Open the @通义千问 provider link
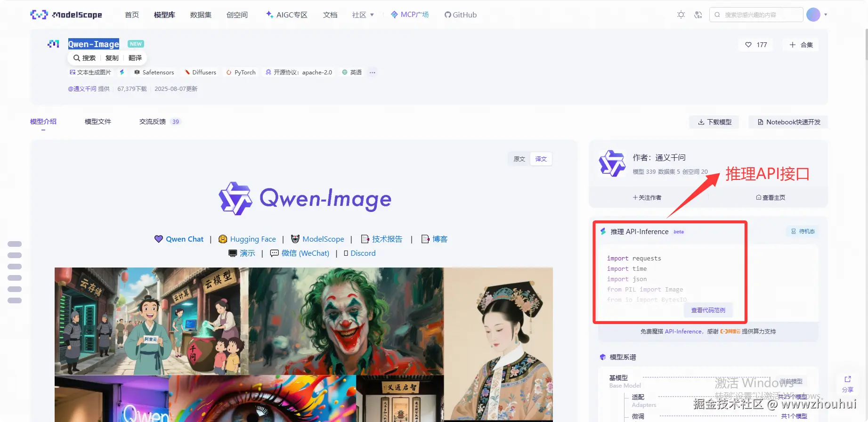This screenshot has height=422, width=868. (82, 89)
